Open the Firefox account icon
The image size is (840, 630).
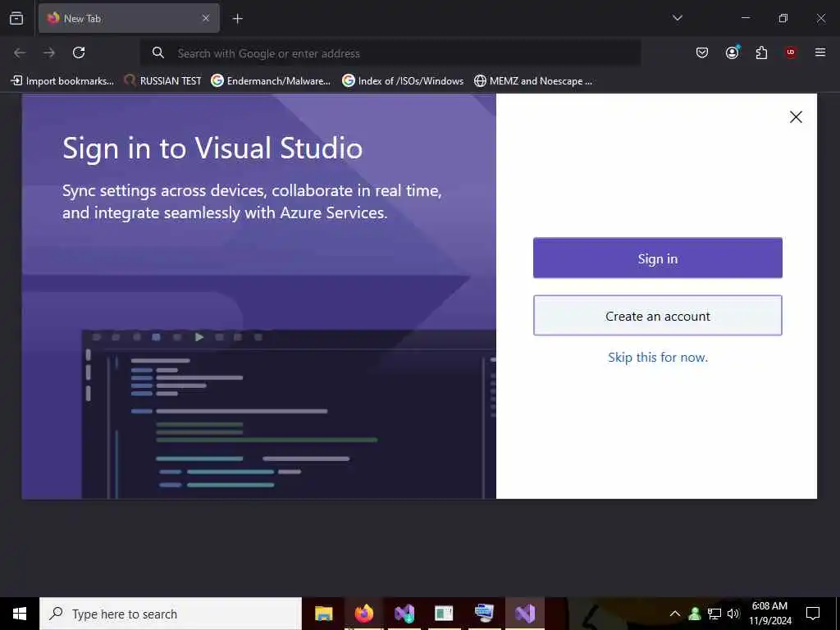click(x=732, y=52)
